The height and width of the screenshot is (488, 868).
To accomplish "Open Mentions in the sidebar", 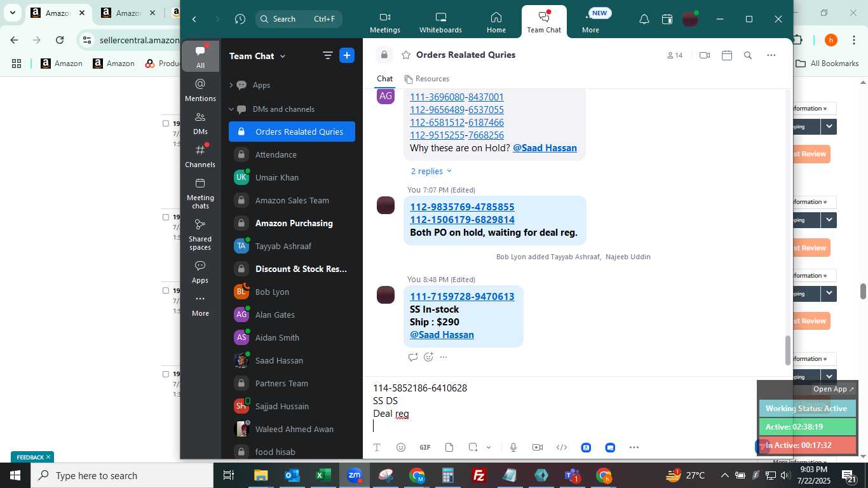I will [x=200, y=90].
